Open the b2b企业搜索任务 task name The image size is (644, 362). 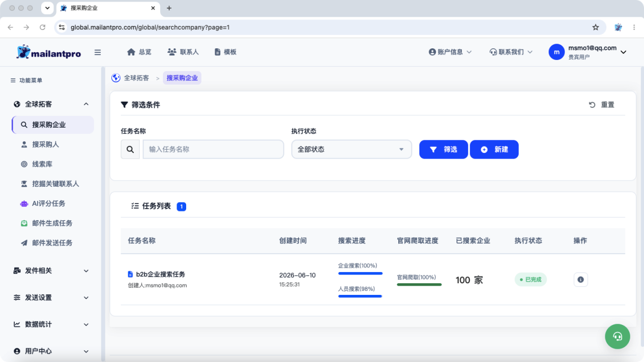point(161,275)
